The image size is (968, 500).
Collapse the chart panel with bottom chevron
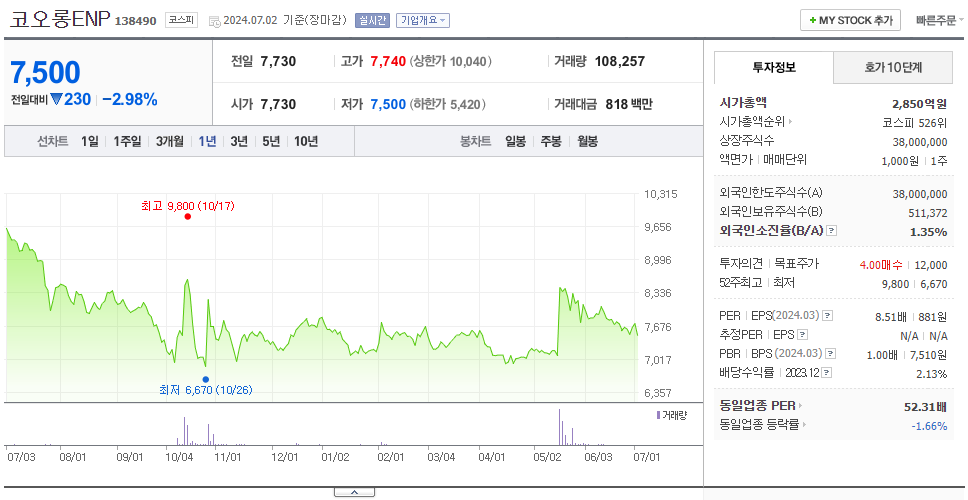coord(354,493)
